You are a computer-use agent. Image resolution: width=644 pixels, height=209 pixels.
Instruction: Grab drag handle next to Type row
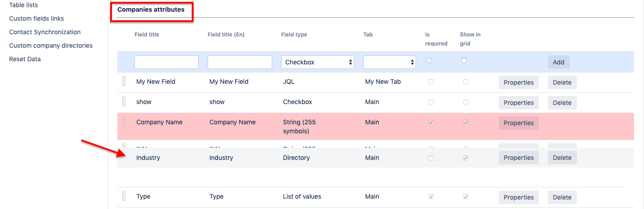(x=124, y=196)
